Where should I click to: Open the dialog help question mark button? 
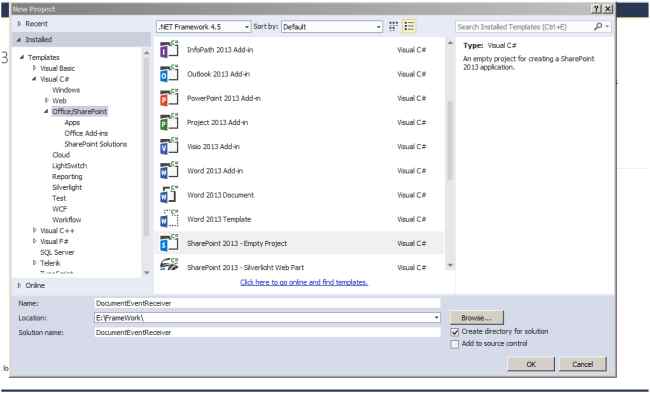pyautogui.click(x=596, y=9)
